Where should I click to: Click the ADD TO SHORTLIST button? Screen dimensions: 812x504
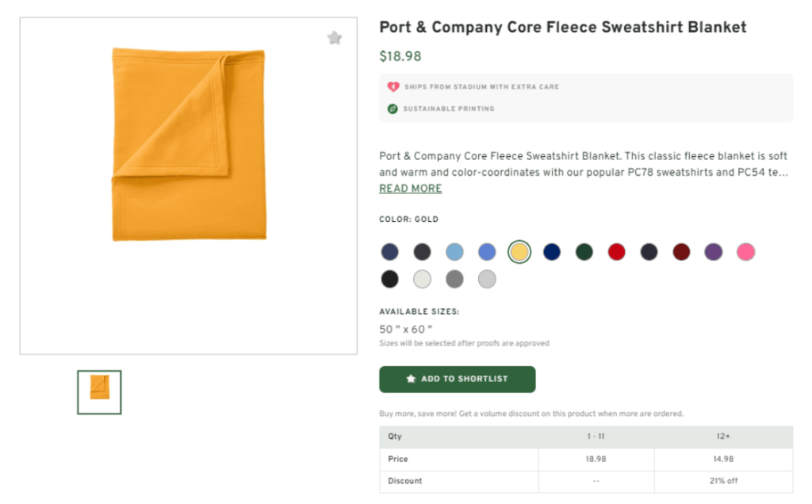point(458,379)
